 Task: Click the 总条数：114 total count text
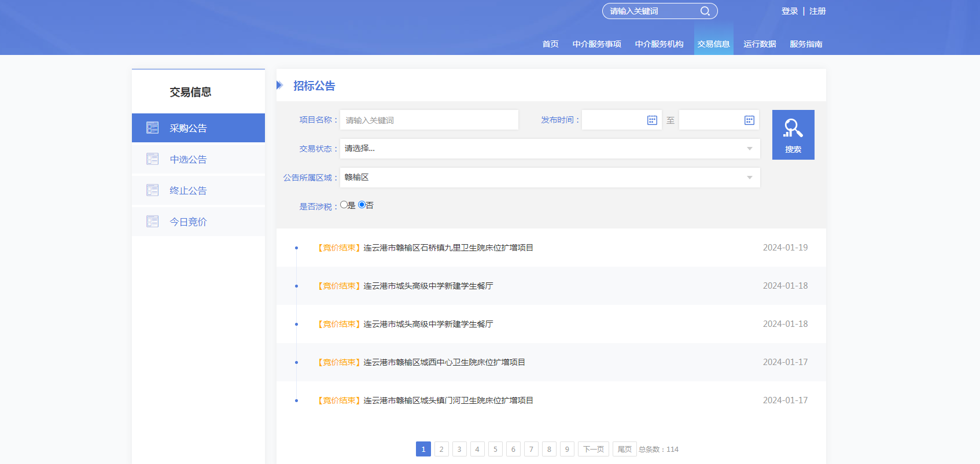pyautogui.click(x=659, y=449)
